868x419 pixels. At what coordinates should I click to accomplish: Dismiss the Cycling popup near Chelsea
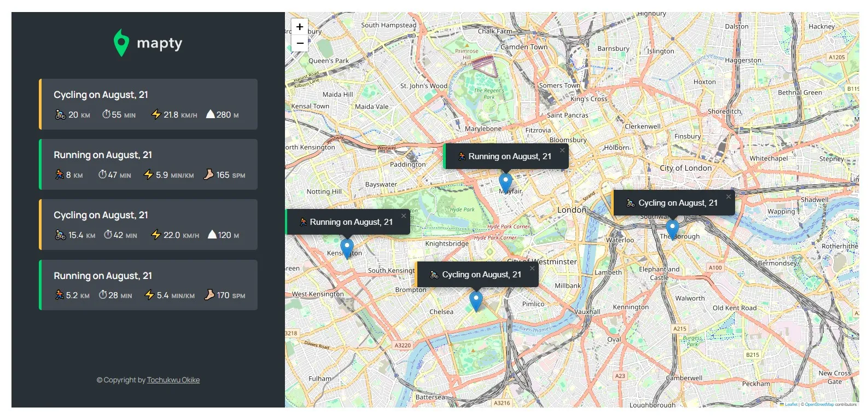coord(532,269)
